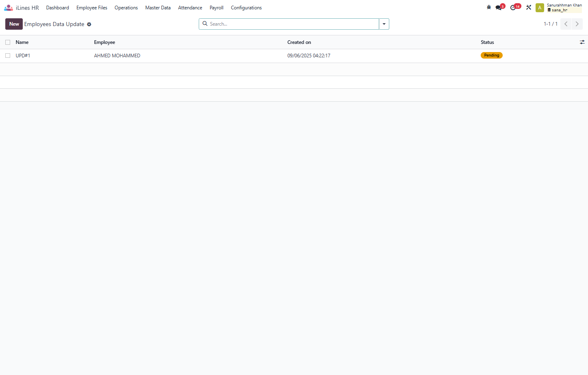Click the user avatar letter A
The width and height of the screenshot is (588, 375).
(x=540, y=8)
